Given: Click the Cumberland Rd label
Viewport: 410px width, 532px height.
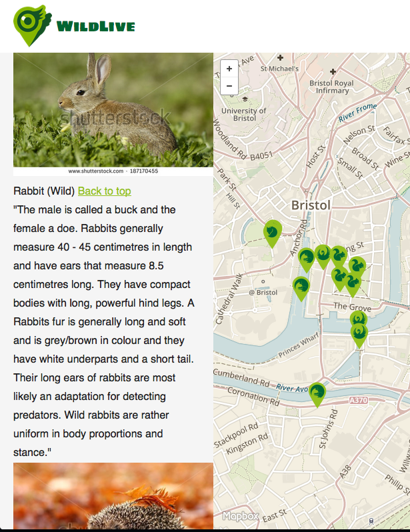Looking at the screenshot, I should pyautogui.click(x=241, y=378).
